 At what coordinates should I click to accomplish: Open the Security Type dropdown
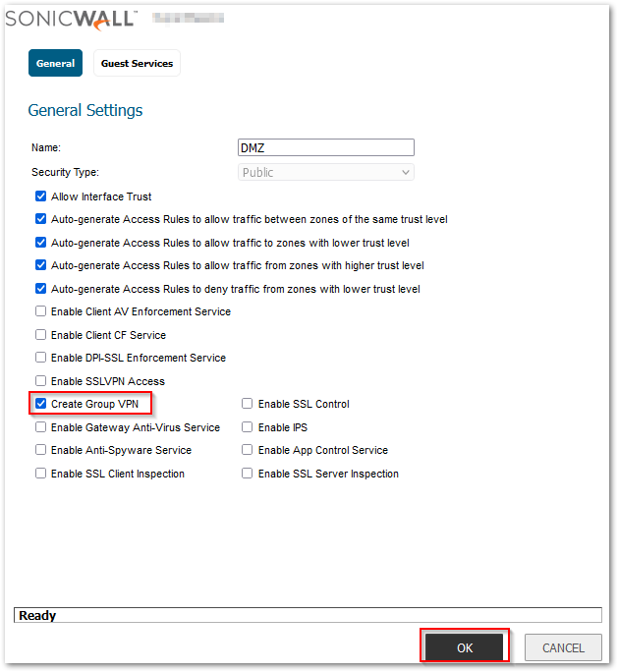pyautogui.click(x=325, y=173)
